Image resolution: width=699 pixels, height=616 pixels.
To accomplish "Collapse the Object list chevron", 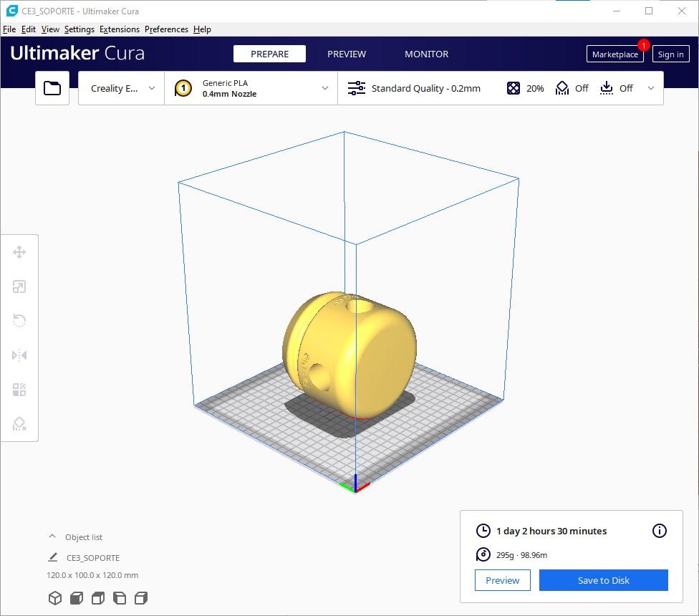I will coord(52,536).
